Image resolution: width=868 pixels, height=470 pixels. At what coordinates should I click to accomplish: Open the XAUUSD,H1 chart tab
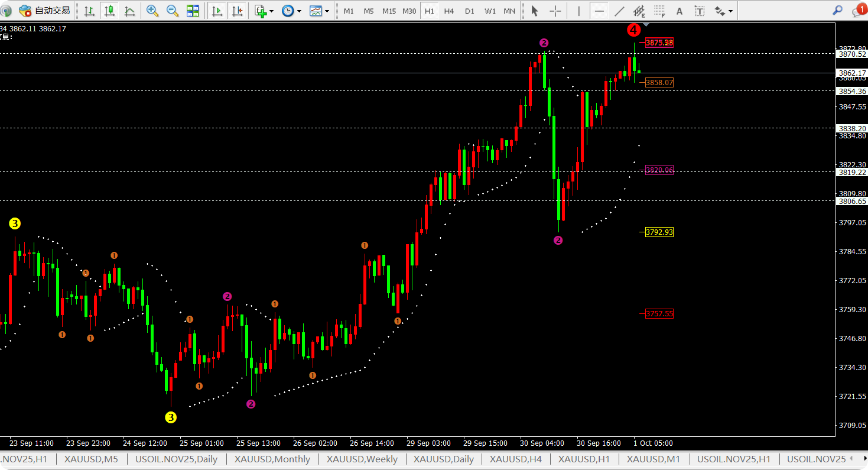[x=584, y=459]
